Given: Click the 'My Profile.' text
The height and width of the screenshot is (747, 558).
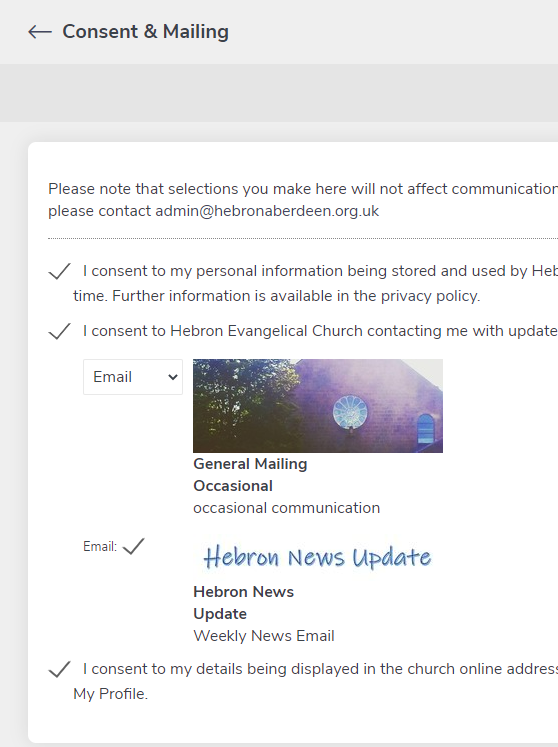Looking at the screenshot, I should click(x=111, y=694).
